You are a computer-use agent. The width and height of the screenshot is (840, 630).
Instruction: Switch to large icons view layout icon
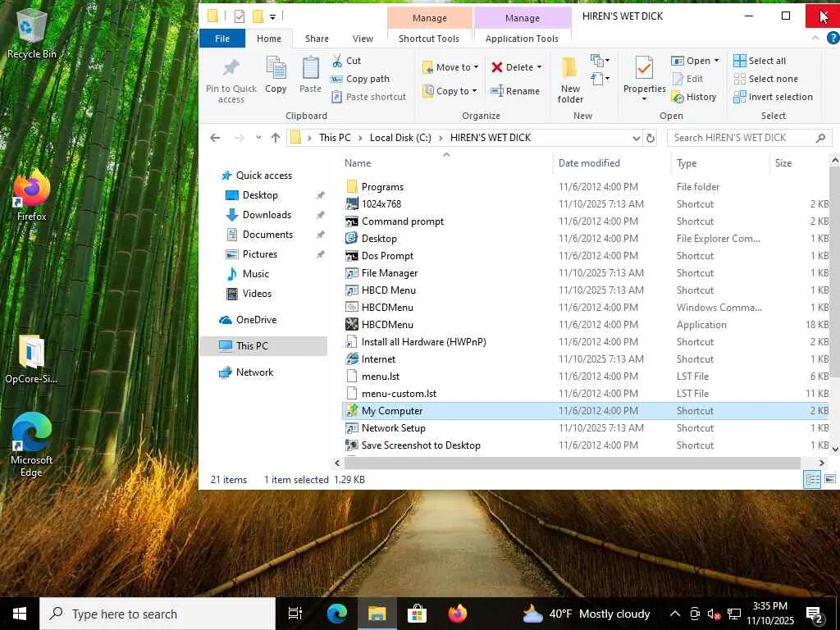coord(830,479)
